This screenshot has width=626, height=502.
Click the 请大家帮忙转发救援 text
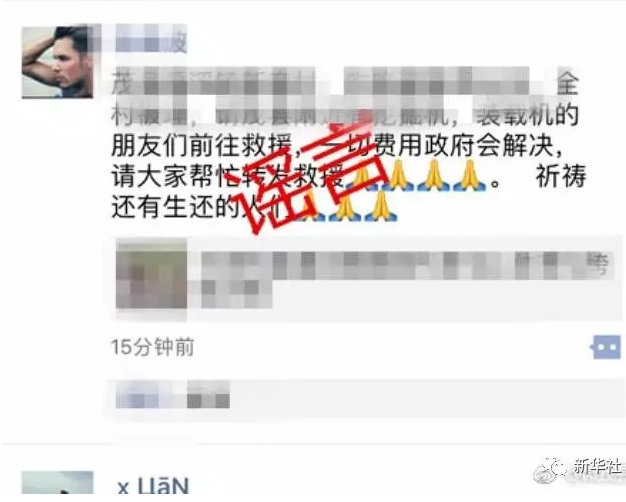228,176
